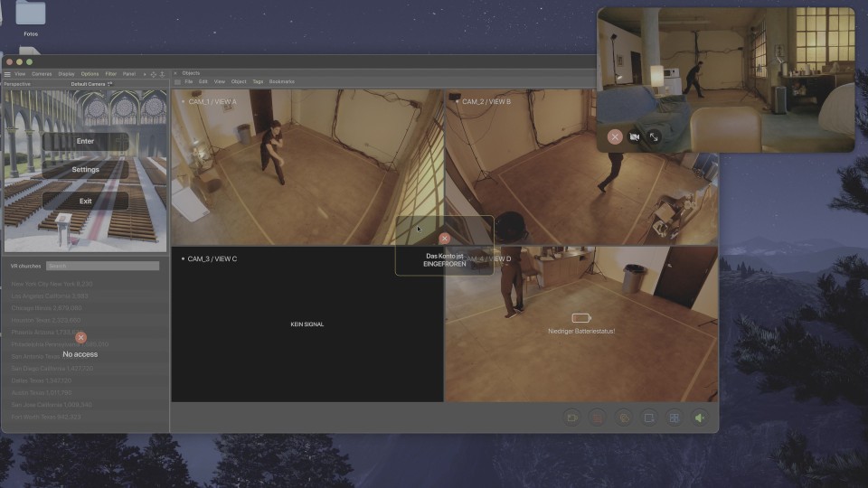
Task: Click the Perspective label
Action: tap(17, 84)
